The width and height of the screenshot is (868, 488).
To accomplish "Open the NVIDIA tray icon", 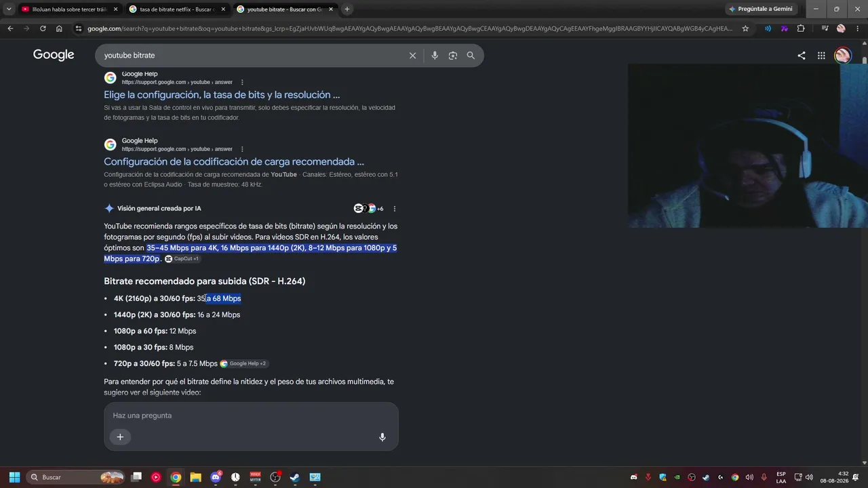I will (677, 477).
